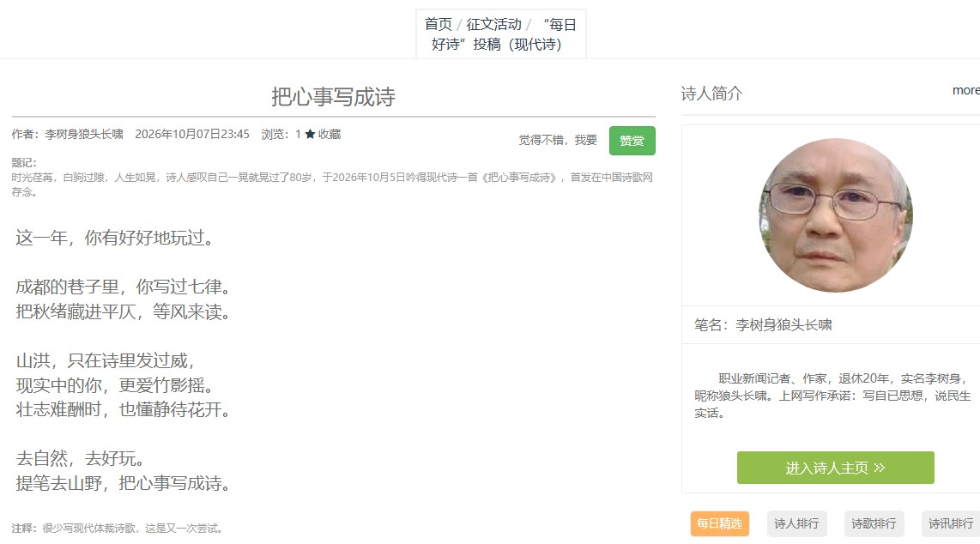Click the preface text starting 时光荏苒
Image resolution: width=980 pixels, height=544 pixels.
pos(332,184)
